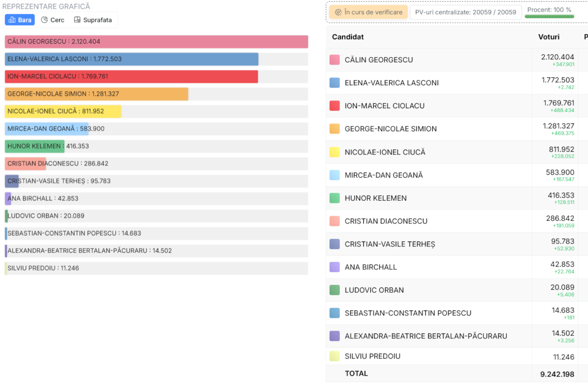The width and height of the screenshot is (588, 392).
Task: Click the PV-uri centralizate counter badge
Action: coord(465,13)
